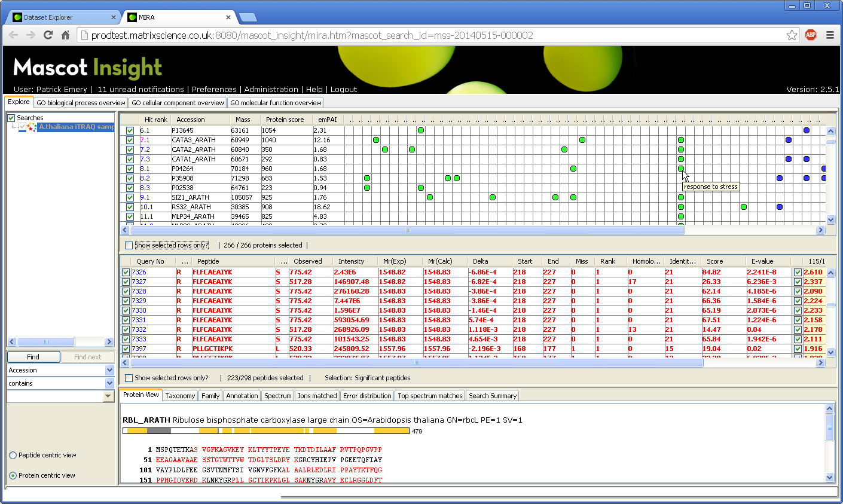Close the Dataset Explorer tab
The width and height of the screenshot is (843, 504).
[114, 17]
